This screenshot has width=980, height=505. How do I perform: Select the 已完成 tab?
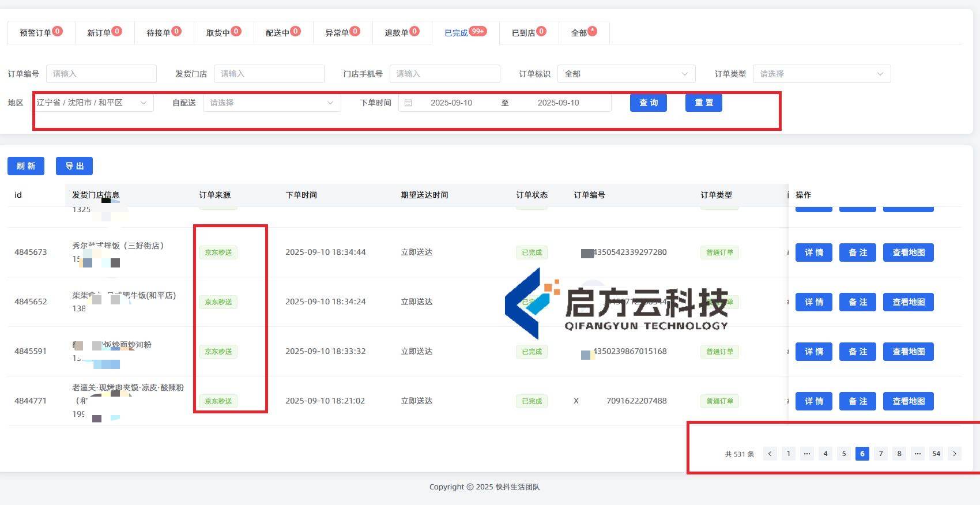[465, 32]
